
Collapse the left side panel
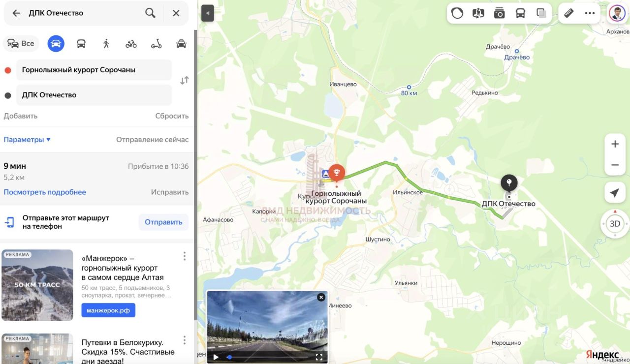208,13
